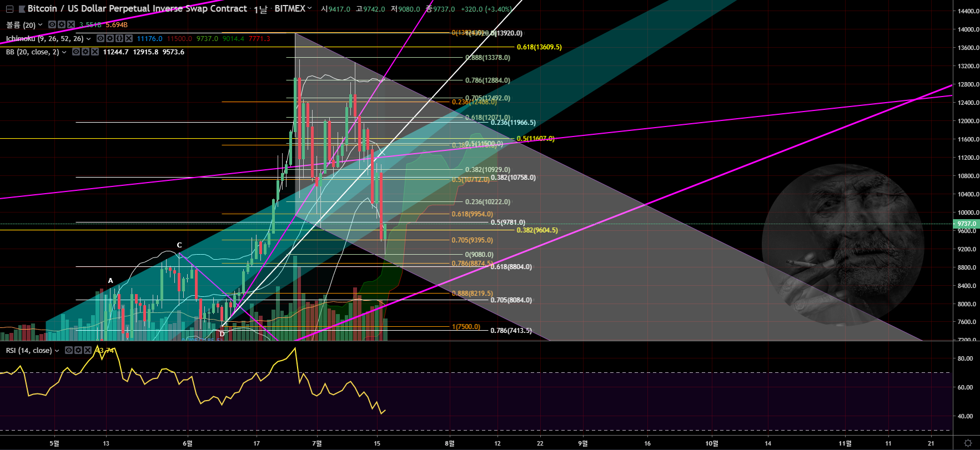This screenshot has width=980, height=450.
Task: Open Ichimoku indicator settings gear
Action: point(110,38)
